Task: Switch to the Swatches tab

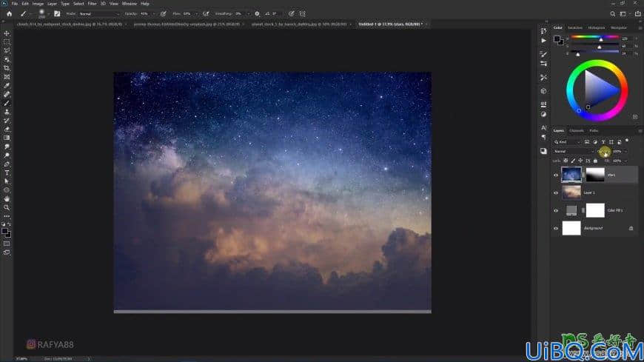Action: (x=575, y=27)
